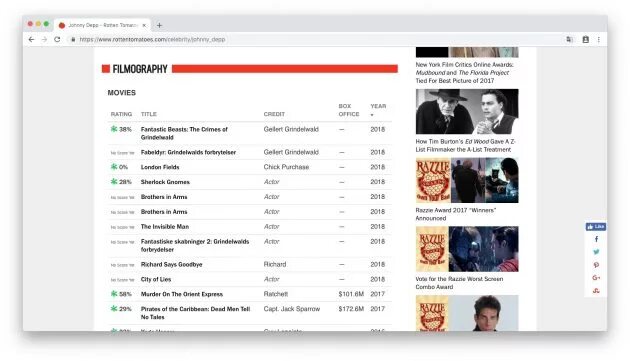Click the translate icon in address bar

pyautogui.click(x=569, y=39)
